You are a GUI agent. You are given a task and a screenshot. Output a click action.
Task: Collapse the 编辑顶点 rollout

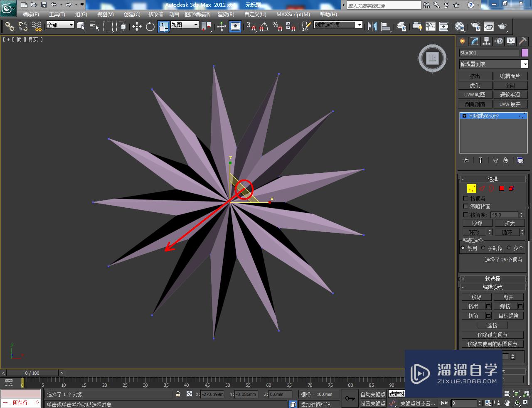coord(493,287)
